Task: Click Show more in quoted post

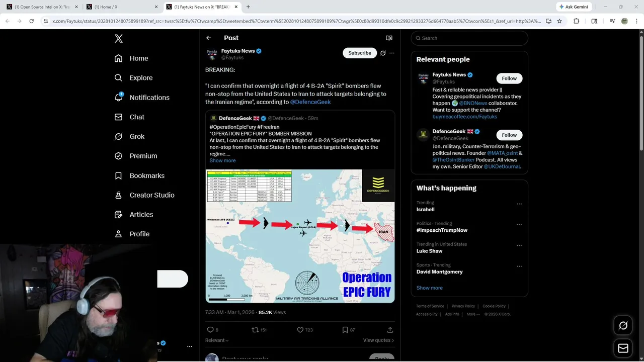Action: 222,160
